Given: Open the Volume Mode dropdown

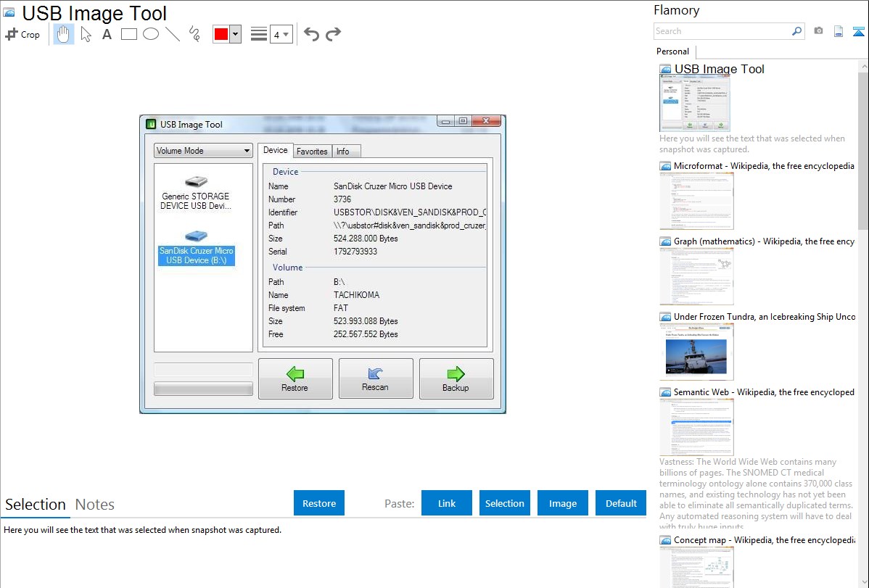Looking at the screenshot, I should (203, 151).
